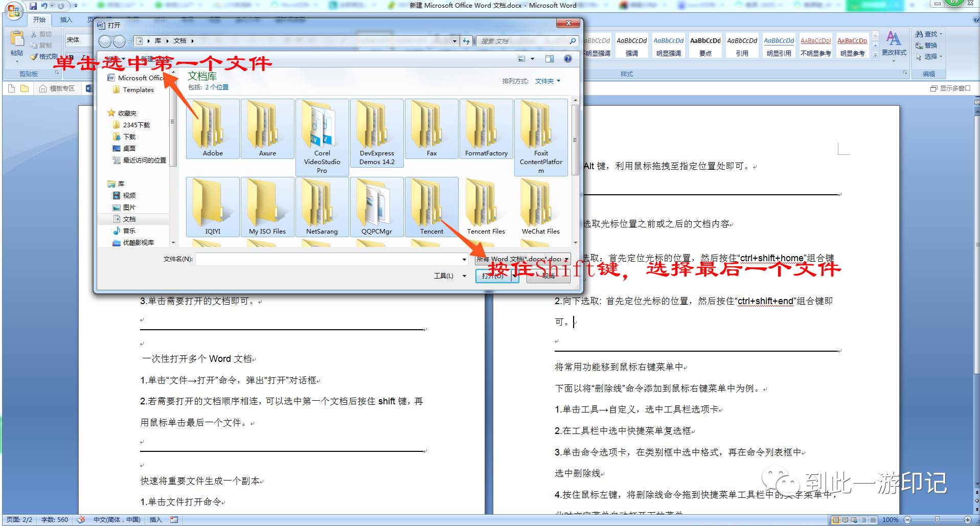Viewport: 980px width, 526px height.
Task: Click the zoom-out minus button in the status bar
Action: 907,519
